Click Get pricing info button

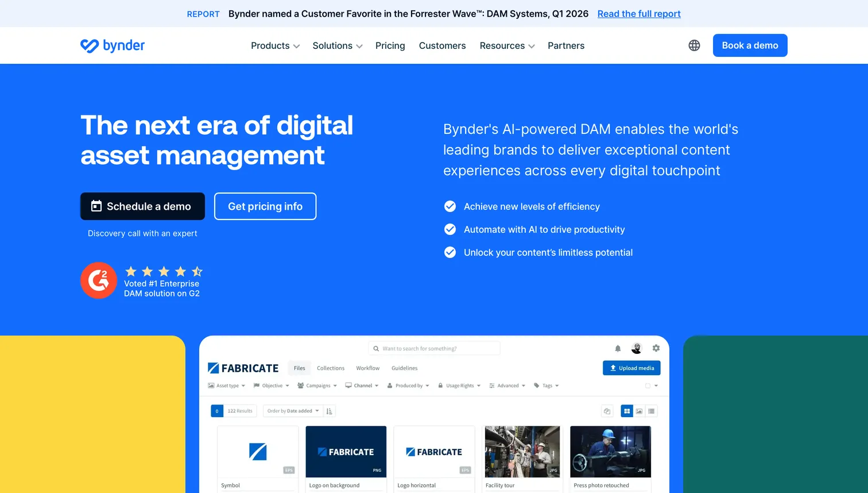[265, 206]
